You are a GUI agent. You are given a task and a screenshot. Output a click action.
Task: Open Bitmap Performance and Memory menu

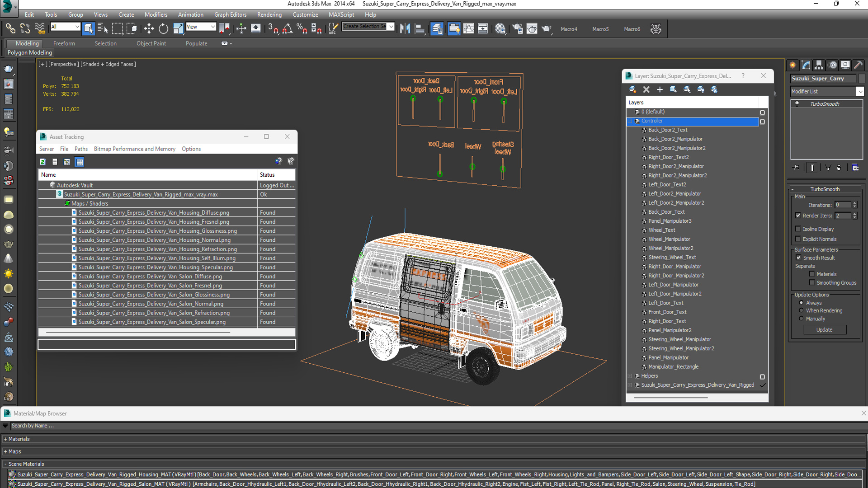coord(134,149)
